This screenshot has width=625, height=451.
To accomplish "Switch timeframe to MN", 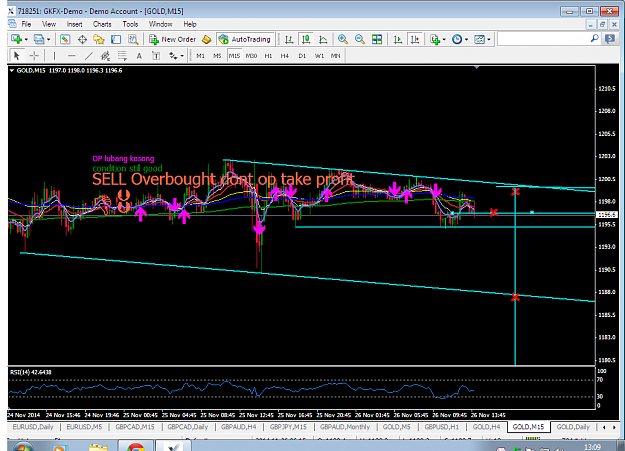I will (336, 56).
